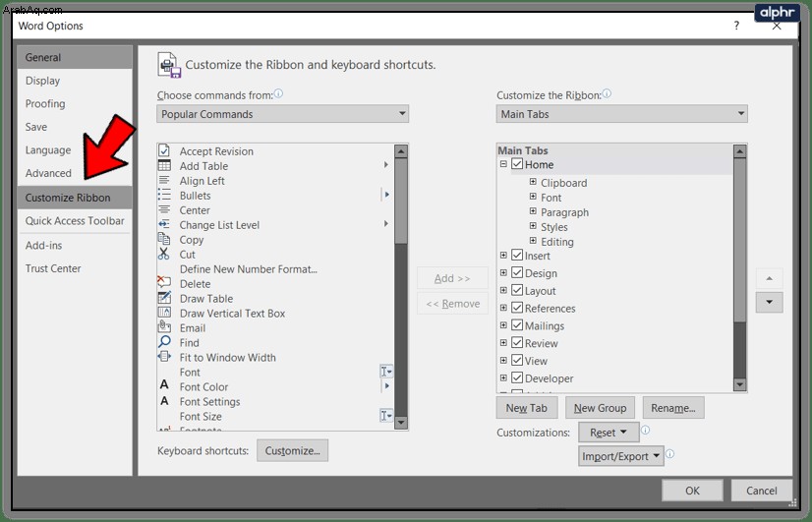Screen dimensions: 812x522
Task: Uncheck the Developer tab checkbox
Action: 517,377
